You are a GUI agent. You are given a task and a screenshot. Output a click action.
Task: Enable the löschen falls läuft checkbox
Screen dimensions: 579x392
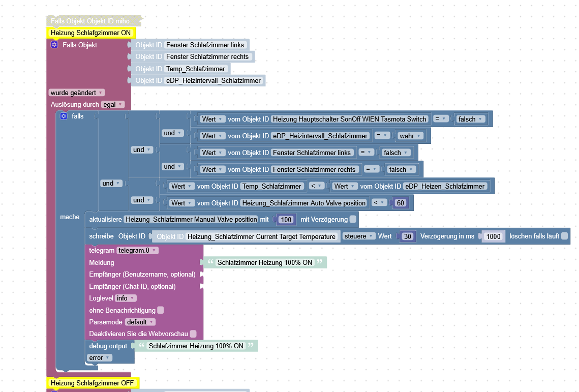pos(565,236)
